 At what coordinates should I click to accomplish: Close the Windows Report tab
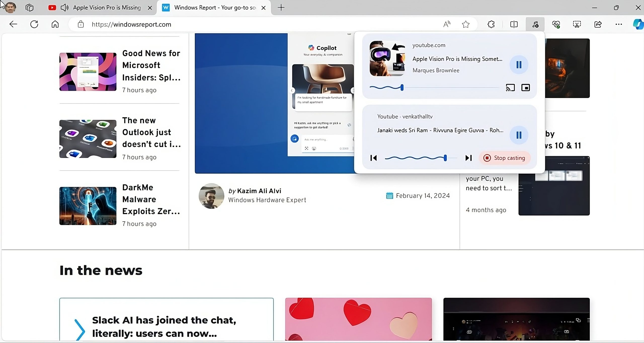tap(263, 8)
